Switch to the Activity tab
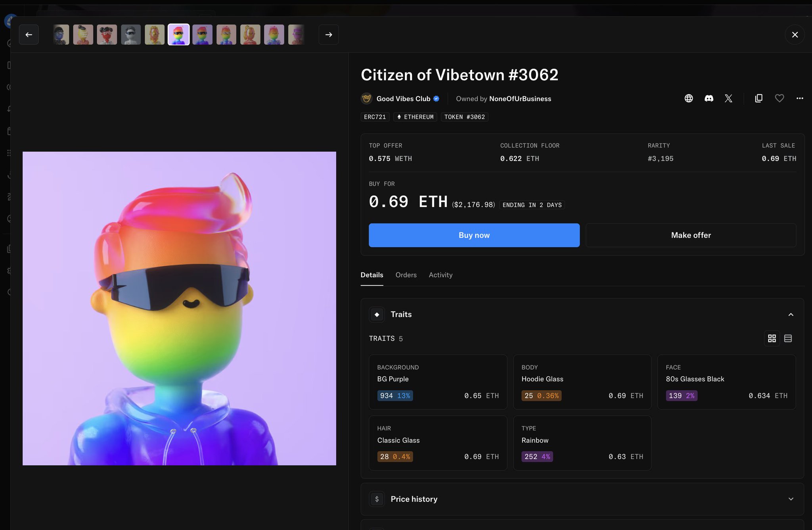Image resolution: width=812 pixels, height=530 pixels. [440, 275]
